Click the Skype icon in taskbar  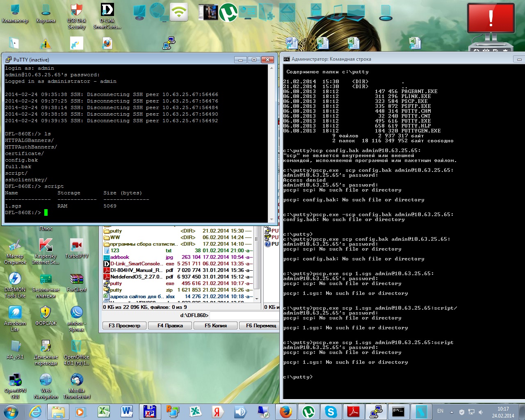tap(331, 411)
